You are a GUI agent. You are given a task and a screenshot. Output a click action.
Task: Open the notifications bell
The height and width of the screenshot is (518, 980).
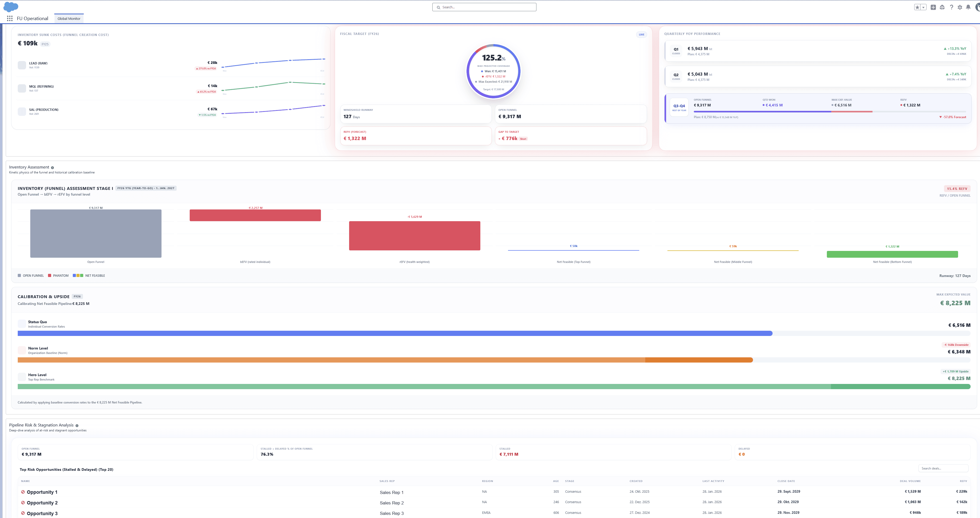tap(968, 7)
